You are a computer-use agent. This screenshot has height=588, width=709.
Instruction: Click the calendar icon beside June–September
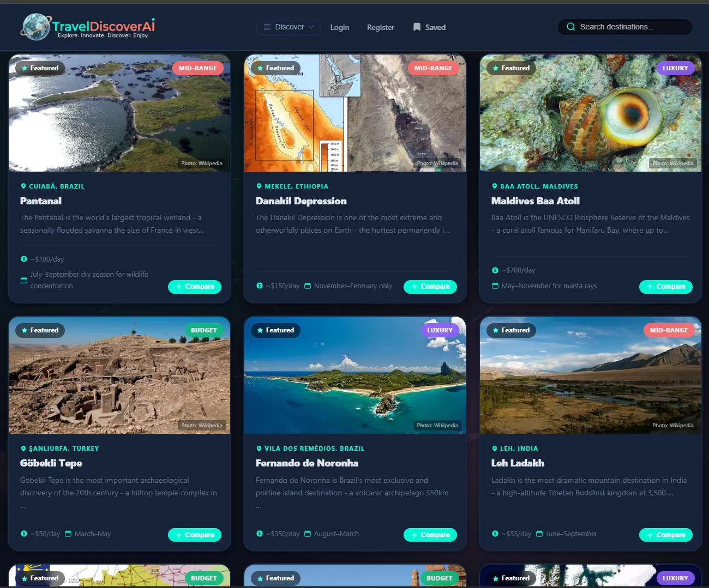(539, 534)
